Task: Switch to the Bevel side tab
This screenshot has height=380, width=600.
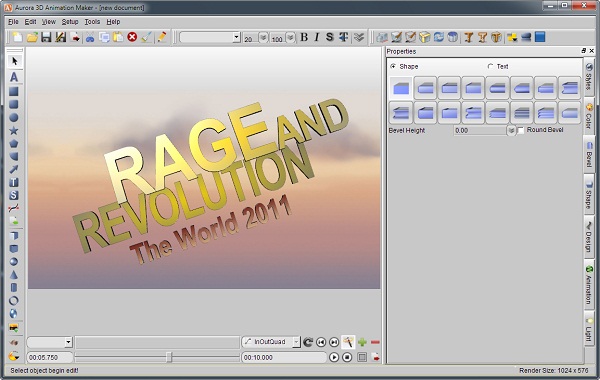Action: click(589, 155)
